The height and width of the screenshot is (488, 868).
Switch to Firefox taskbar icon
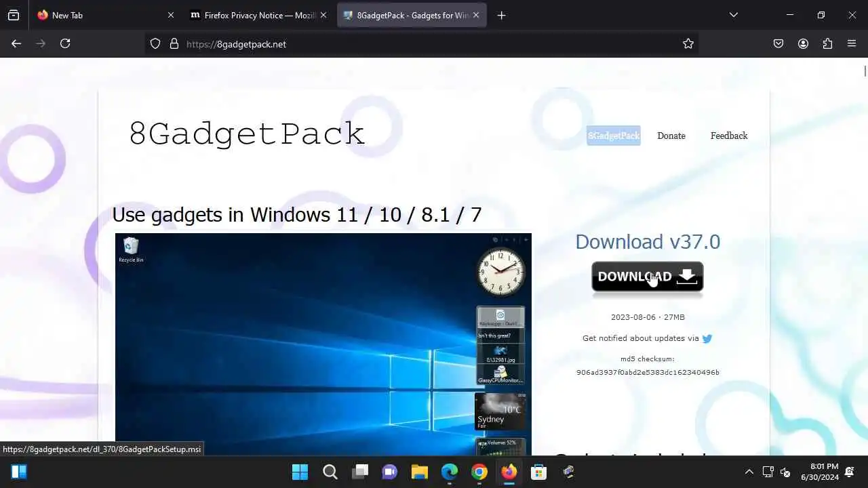[509, 472]
